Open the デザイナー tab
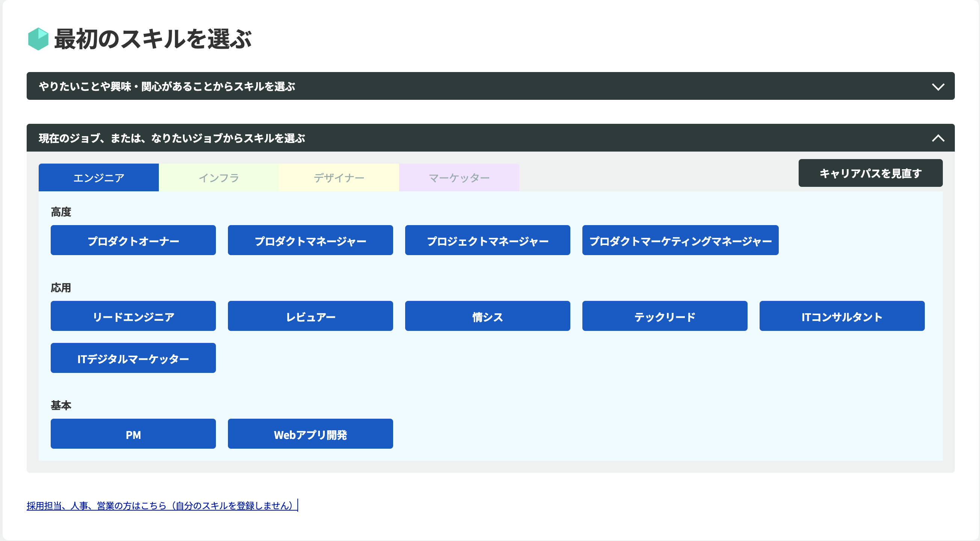 tap(339, 177)
